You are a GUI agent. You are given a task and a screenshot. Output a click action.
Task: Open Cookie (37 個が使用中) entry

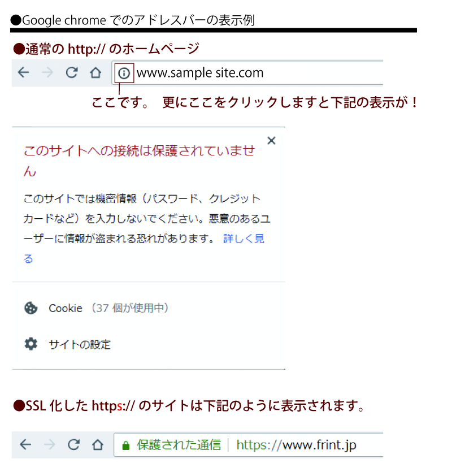click(x=108, y=308)
